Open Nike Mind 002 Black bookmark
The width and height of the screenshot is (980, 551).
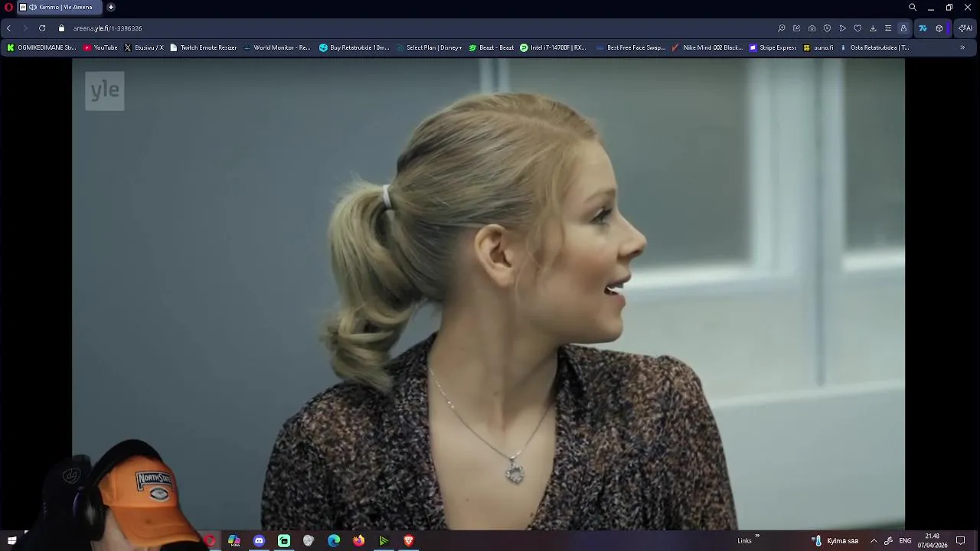click(x=707, y=47)
